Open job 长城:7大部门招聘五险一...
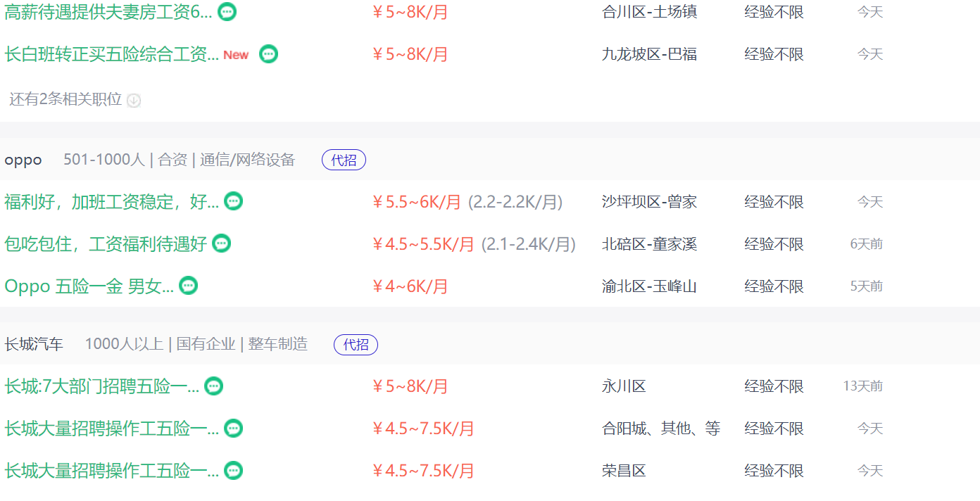 [x=102, y=386]
